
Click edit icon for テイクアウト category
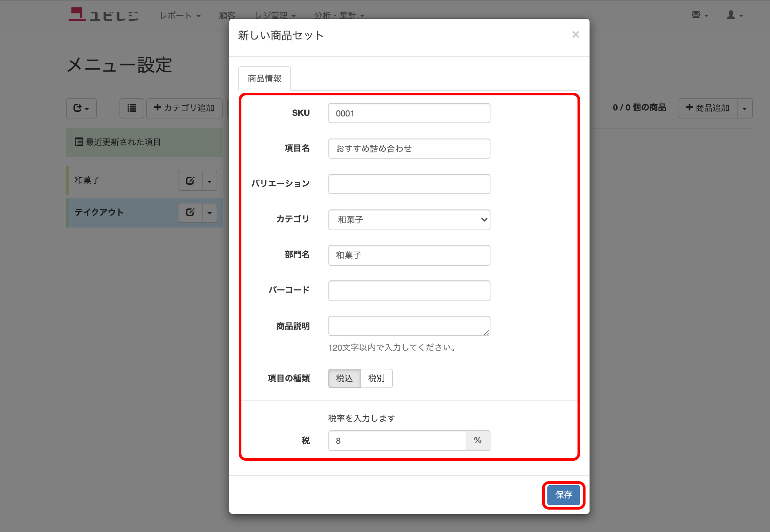[x=190, y=212]
